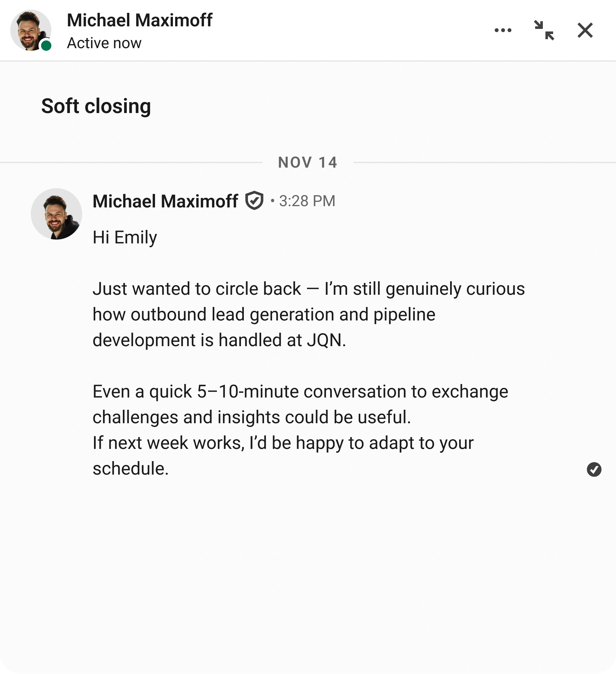The image size is (616, 674).
Task: Click the verified shield badge next to Michael's name
Action: [254, 201]
